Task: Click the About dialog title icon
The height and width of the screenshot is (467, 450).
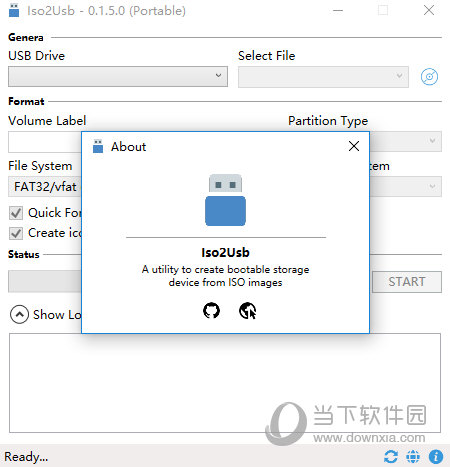Action: tap(98, 146)
